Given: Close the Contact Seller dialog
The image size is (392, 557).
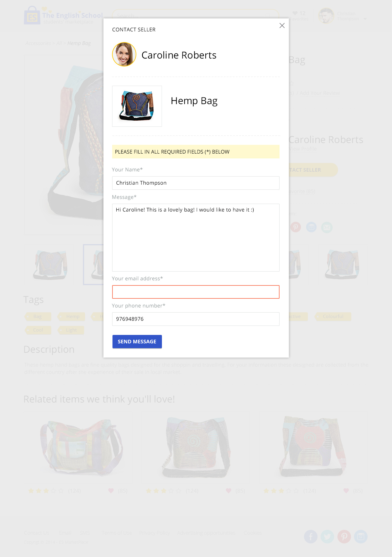Looking at the screenshot, I should [x=282, y=26].
